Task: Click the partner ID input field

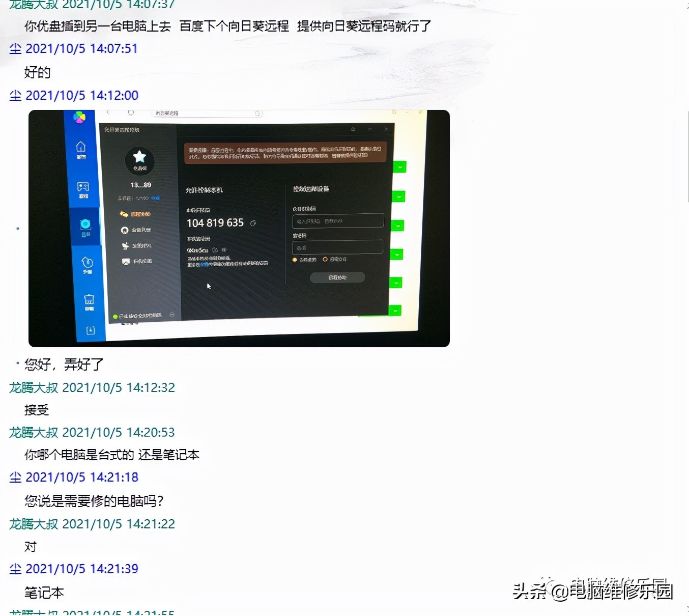Action: point(338,221)
